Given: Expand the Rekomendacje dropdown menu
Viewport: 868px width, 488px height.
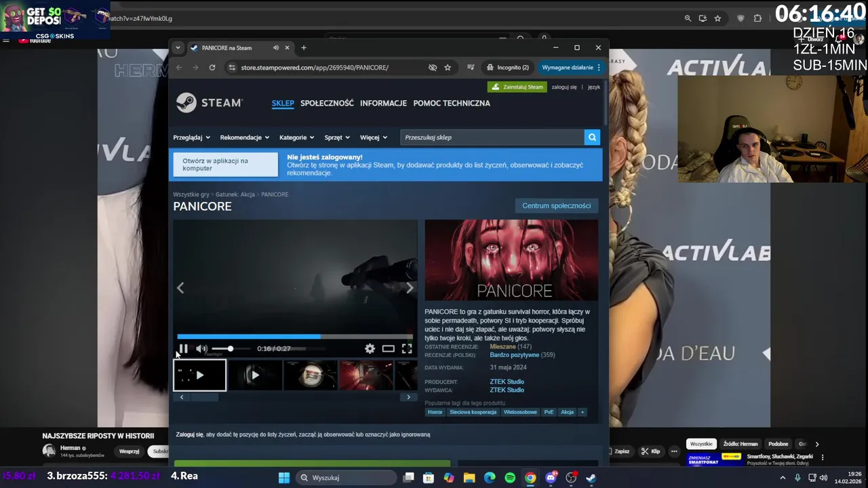Looking at the screenshot, I should [244, 137].
